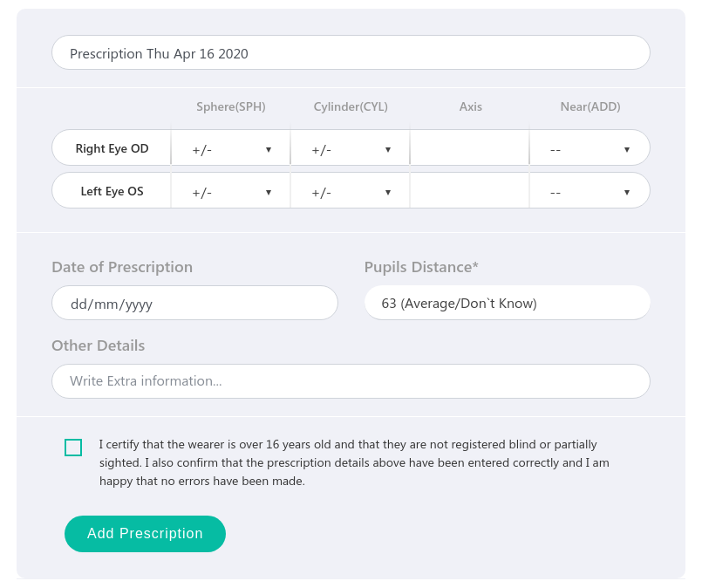Click the Right Eye ADD dropdown arrow
The width and height of the screenshot is (702, 588).
click(627, 149)
